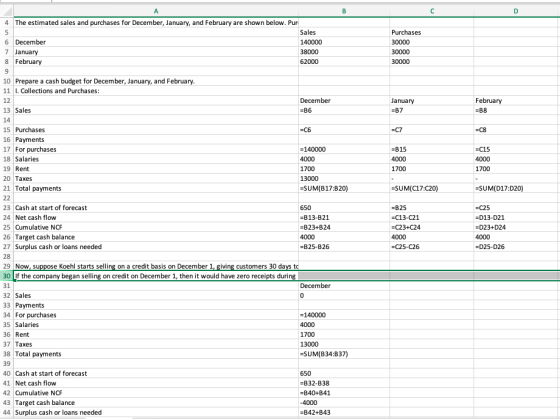
Task: Click the 'Total payments' label in row 21
Action: (38, 188)
